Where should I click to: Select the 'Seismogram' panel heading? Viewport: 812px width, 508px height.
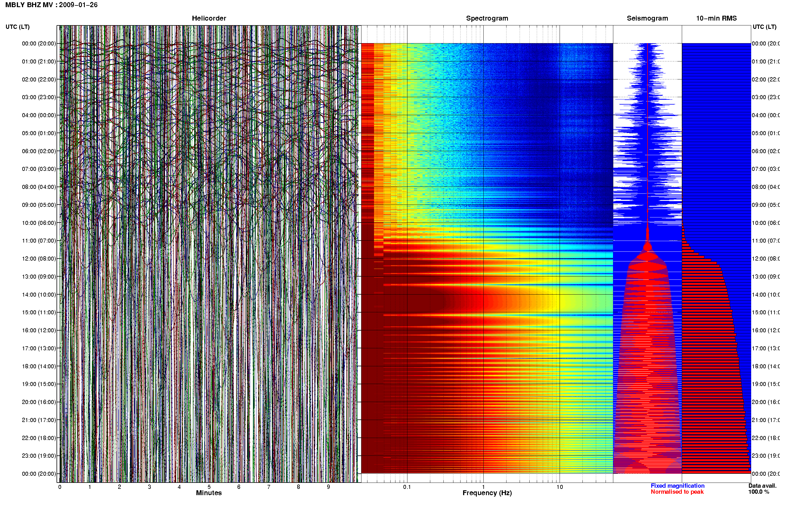click(x=647, y=19)
